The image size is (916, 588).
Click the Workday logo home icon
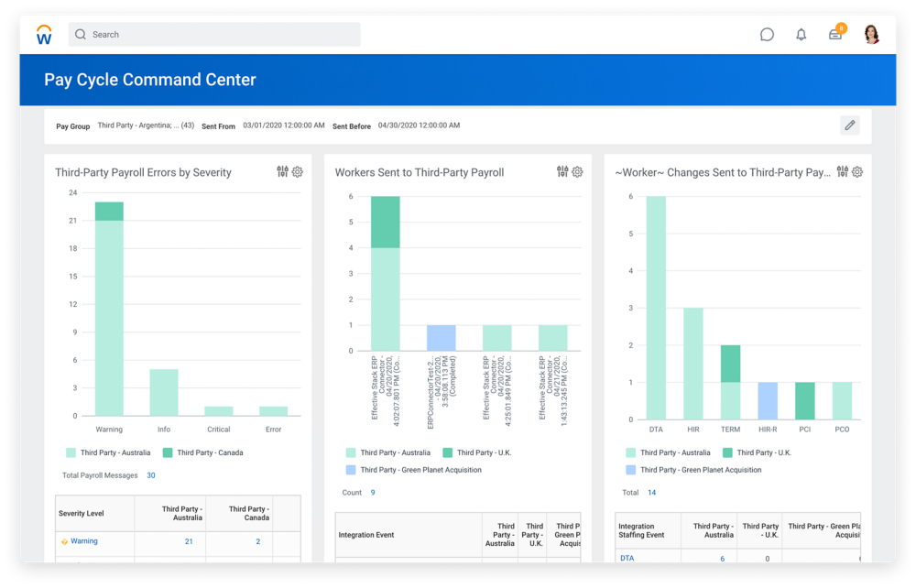point(44,35)
